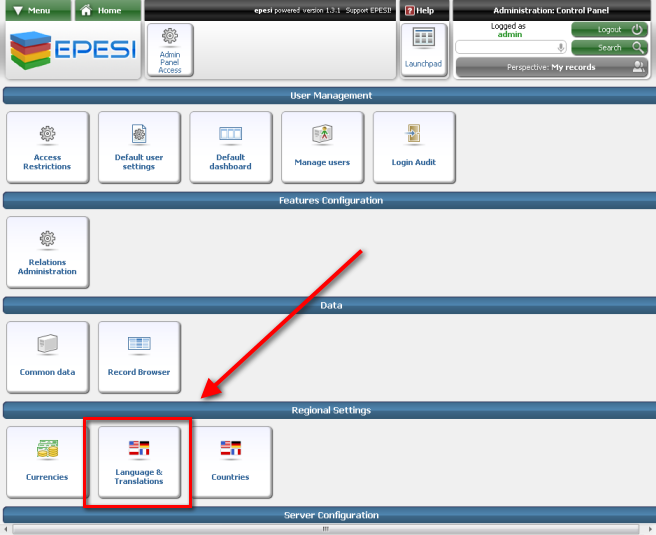Open Currencies settings

48,462
